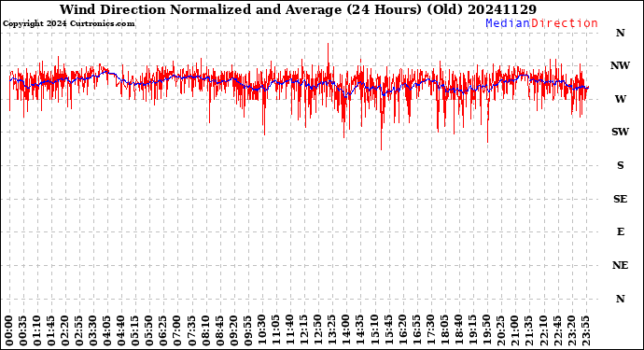Click the 19:50 time axis label
The height and width of the screenshot is (350, 644).
tap(486, 330)
